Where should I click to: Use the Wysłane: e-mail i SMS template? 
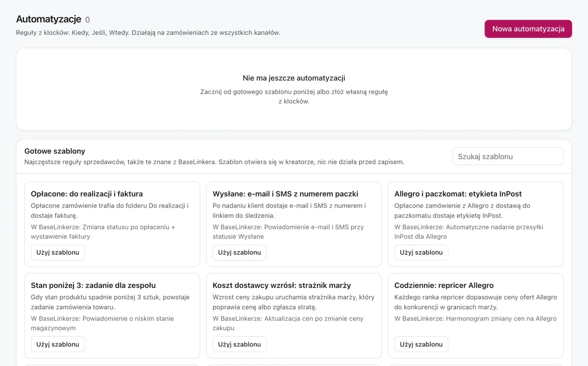(x=240, y=253)
